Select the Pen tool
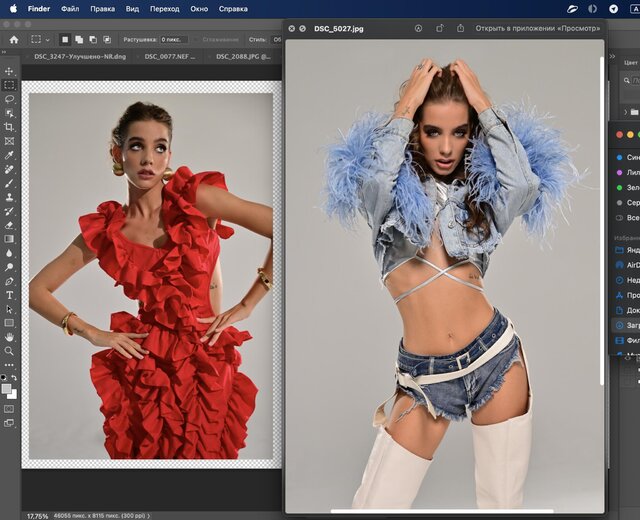This screenshot has width=640, height=520. coord(9,281)
